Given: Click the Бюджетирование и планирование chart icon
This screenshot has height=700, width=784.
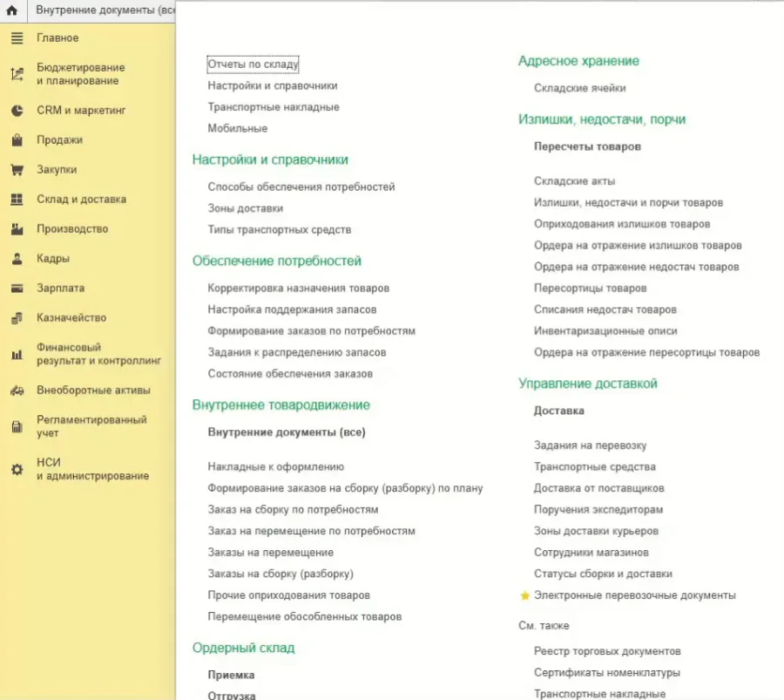Looking at the screenshot, I should coord(17,74).
